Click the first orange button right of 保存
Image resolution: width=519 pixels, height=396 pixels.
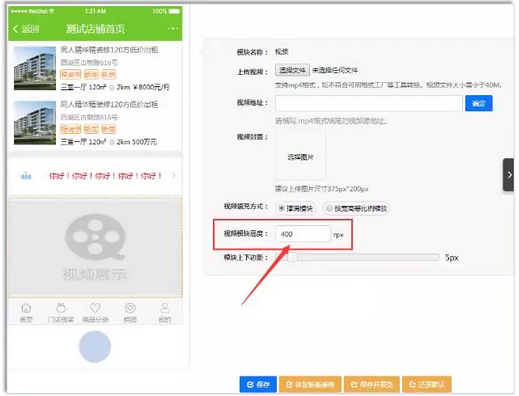pos(310,384)
